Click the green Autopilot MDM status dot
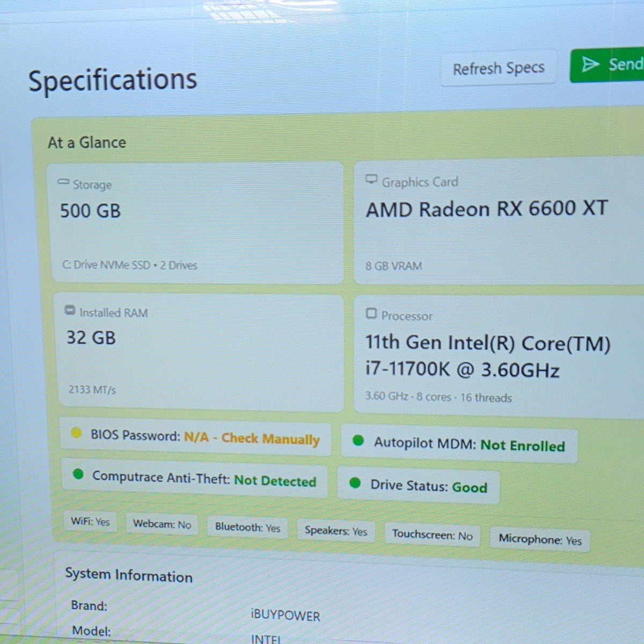Image resolution: width=644 pixels, height=644 pixels. (358, 441)
